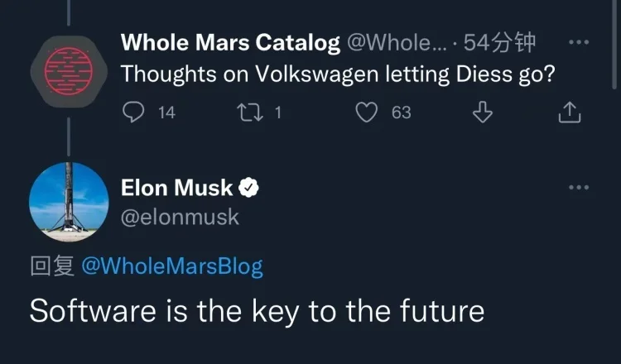Click the @WholeMarsBlog reply mention link
This screenshot has height=364, width=621.
[171, 266]
